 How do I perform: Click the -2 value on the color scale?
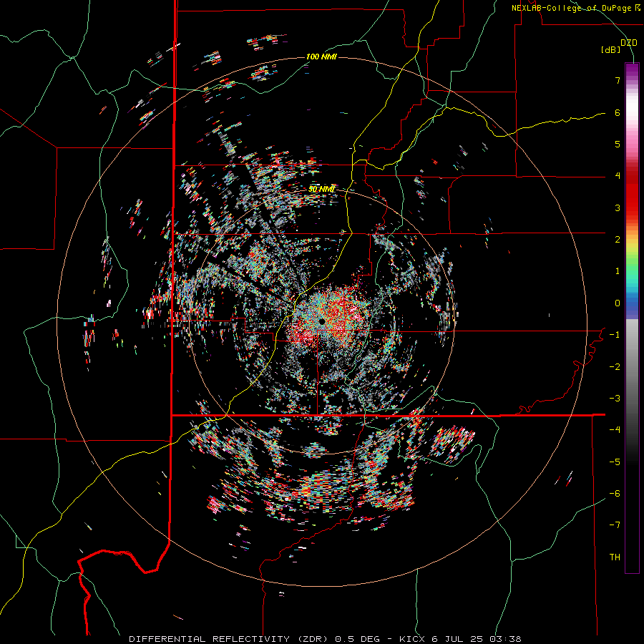point(615,367)
